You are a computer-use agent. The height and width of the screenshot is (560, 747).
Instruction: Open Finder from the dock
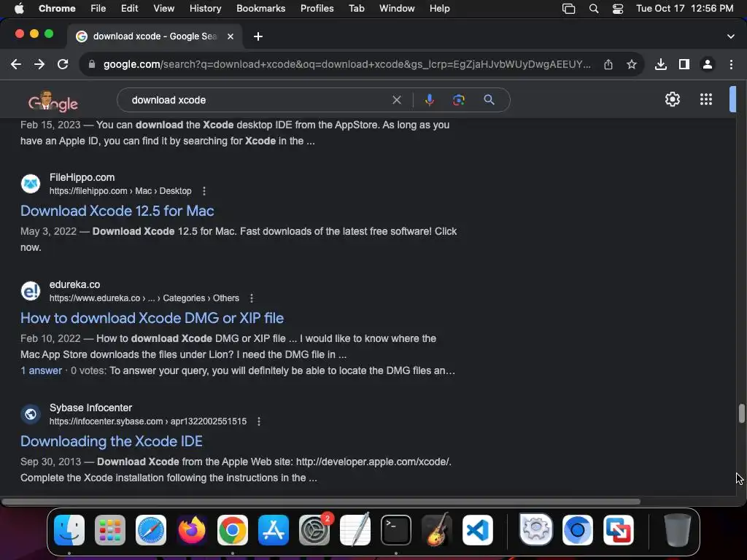[69, 530]
